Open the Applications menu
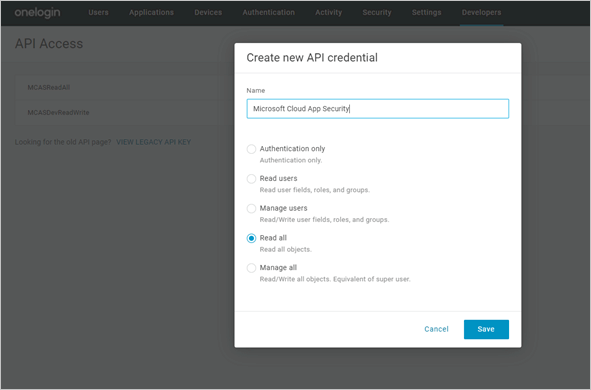The image size is (591, 390). [152, 12]
